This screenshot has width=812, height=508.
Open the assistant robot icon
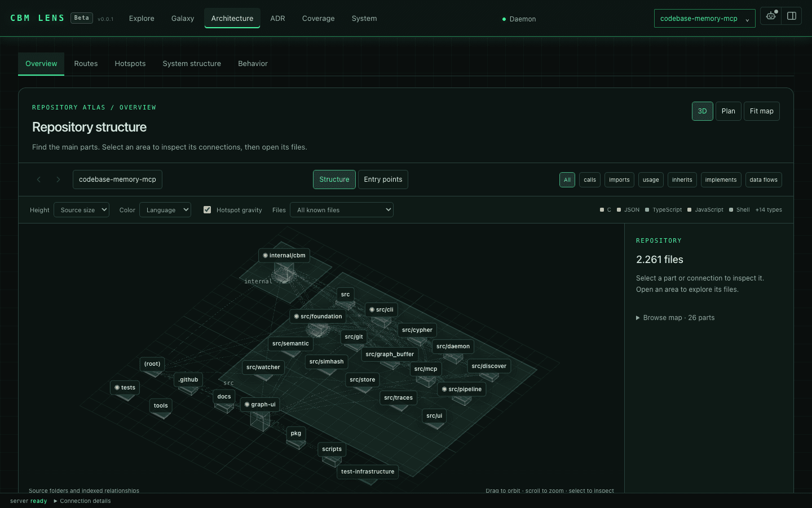point(771,16)
